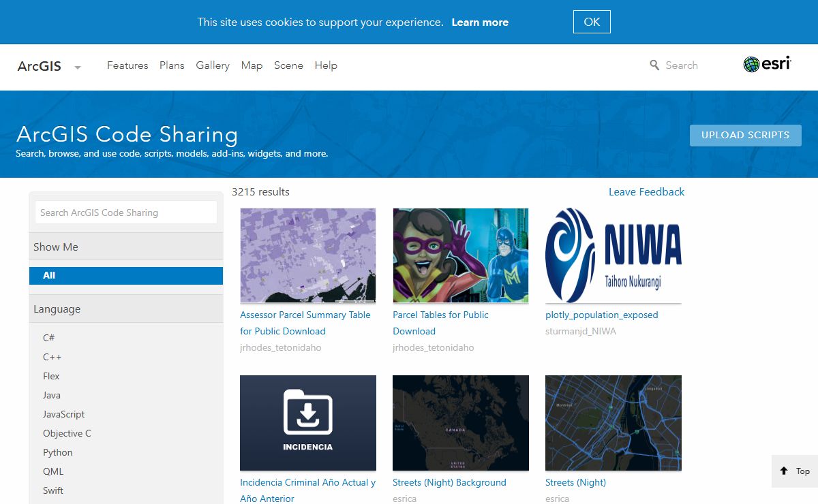The width and height of the screenshot is (818, 504).
Task: Focus the Search ArcGIS Code Sharing field
Action: tap(126, 212)
